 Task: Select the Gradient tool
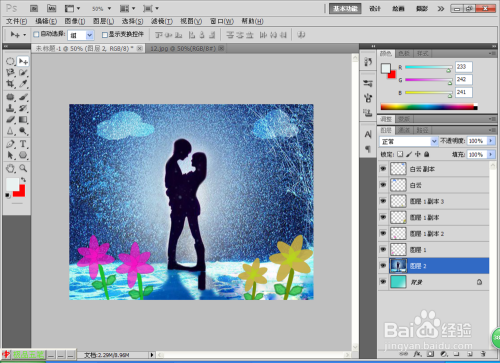tap(23, 119)
